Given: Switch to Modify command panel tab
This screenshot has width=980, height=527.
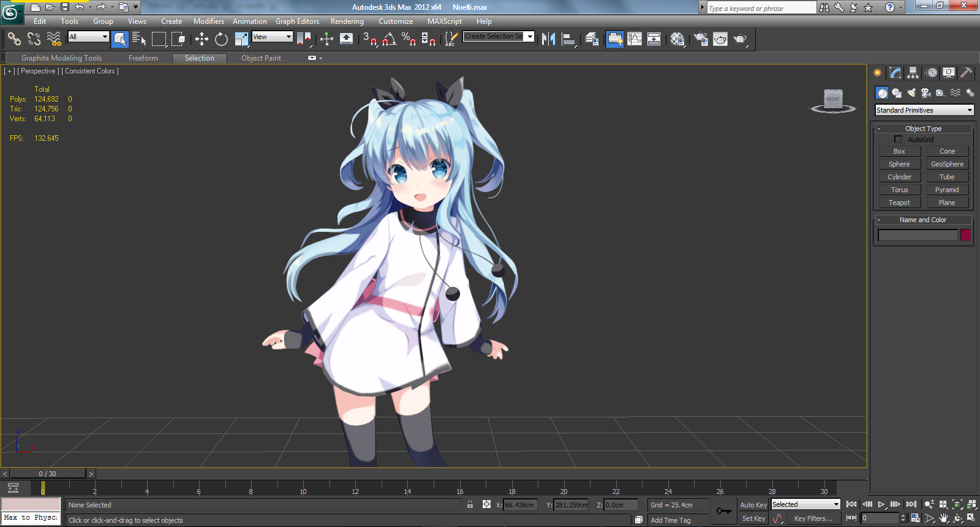Looking at the screenshot, I should [895, 73].
